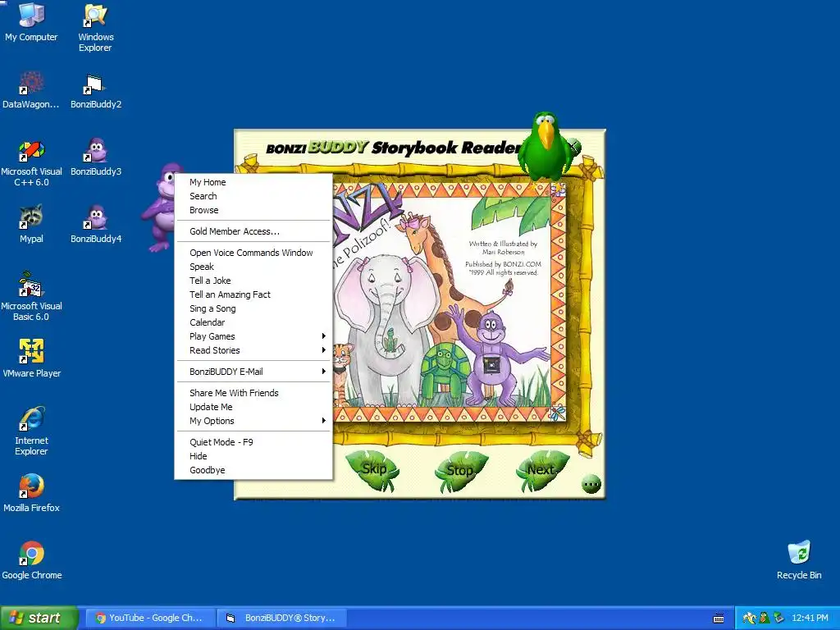Choose Browse in Bonzi menu
Image resolution: width=840 pixels, height=630 pixels.
click(253, 210)
